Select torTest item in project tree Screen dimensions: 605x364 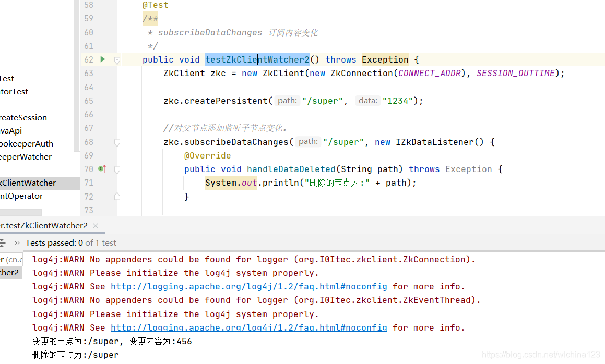click(x=14, y=91)
